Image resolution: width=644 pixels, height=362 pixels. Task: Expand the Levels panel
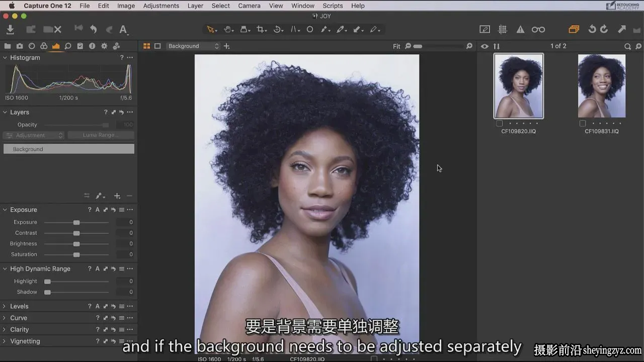coord(5,306)
